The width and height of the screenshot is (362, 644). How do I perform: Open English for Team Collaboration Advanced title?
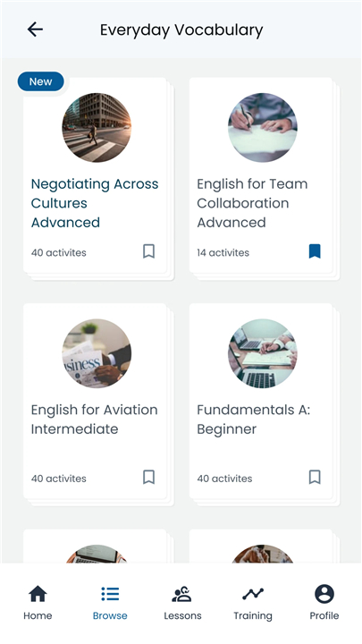click(x=252, y=203)
